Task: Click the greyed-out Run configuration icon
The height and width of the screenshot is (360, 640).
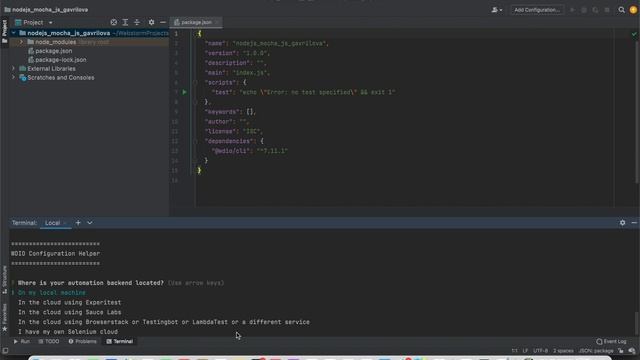Action: (572, 10)
